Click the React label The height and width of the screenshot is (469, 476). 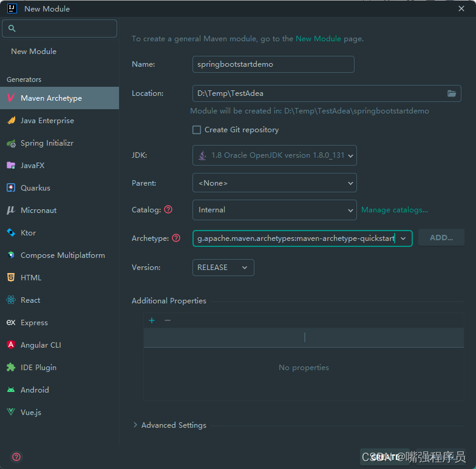click(30, 300)
